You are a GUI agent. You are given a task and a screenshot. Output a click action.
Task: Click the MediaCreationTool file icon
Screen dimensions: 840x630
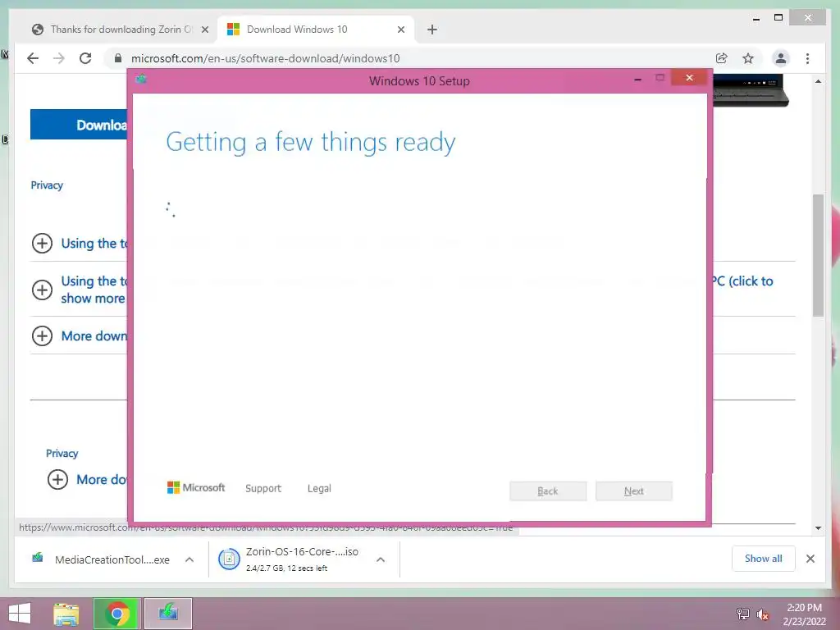coord(38,558)
